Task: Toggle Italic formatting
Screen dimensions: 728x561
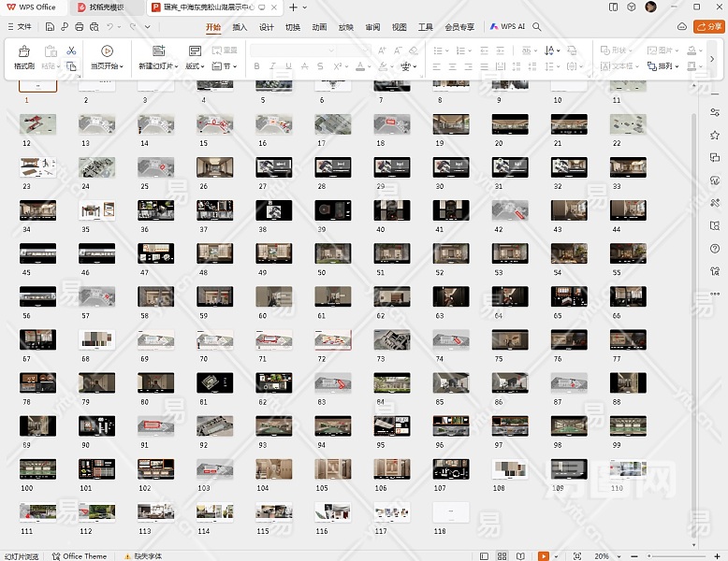Action: pos(272,66)
